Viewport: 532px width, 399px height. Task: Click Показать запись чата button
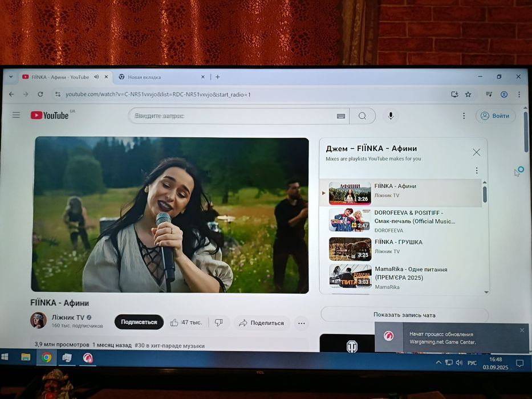[x=404, y=315]
